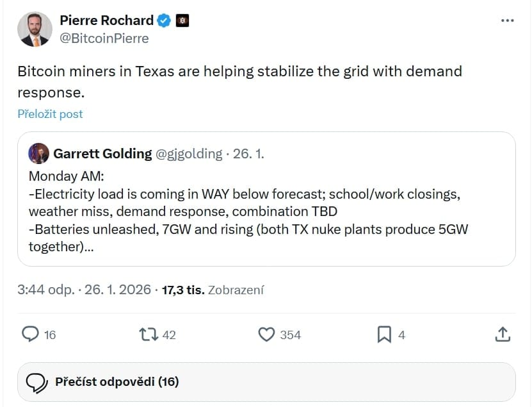The height and width of the screenshot is (407, 532).
Task: Click the verified checkmark by Pierre Rochard
Action: 164,20
